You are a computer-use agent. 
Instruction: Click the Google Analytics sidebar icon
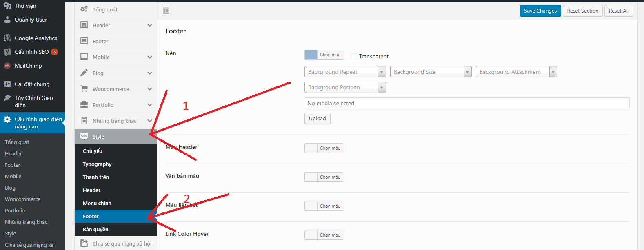pyautogui.click(x=7, y=38)
